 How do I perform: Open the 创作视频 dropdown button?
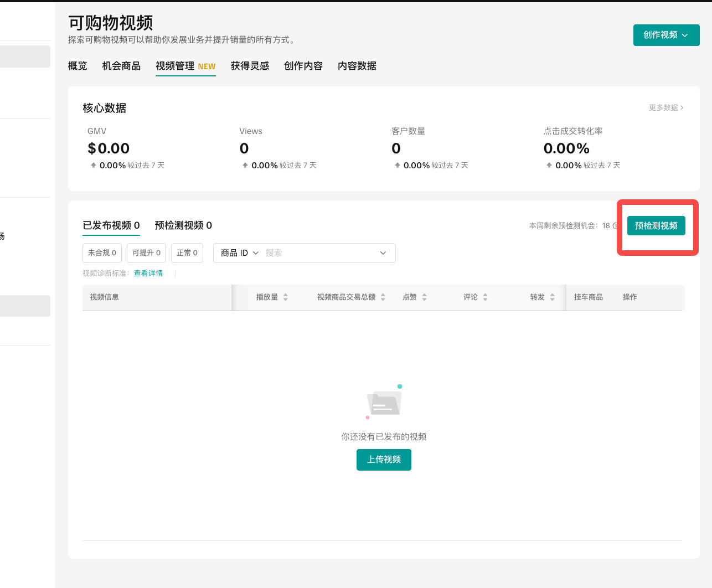click(x=666, y=35)
